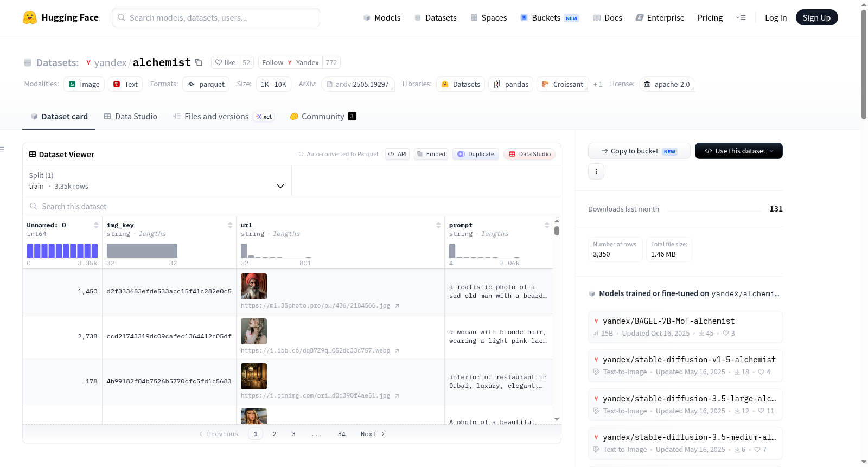Viewport: 868px width, 467px height.
Task: Expand the Use this dataset dropdown
Action: click(x=738, y=151)
